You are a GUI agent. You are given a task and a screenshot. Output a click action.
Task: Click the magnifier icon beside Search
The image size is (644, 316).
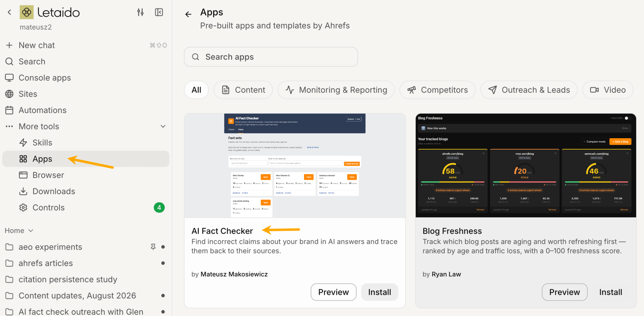click(9, 62)
